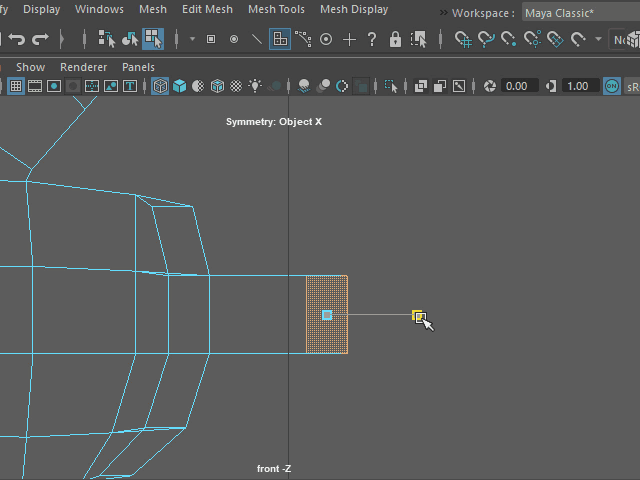This screenshot has width=640, height=480.
Task: Enable Snap to curves magnet icon
Action: [486, 40]
